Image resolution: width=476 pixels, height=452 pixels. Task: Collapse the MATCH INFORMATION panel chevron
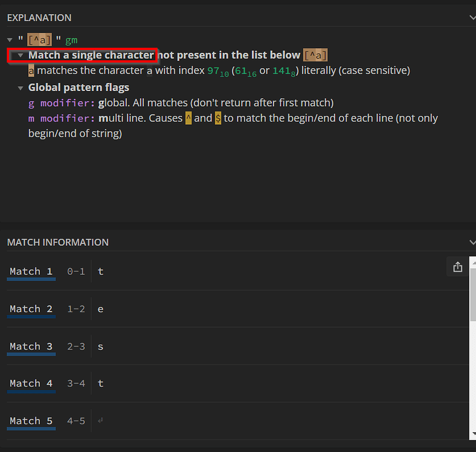(x=472, y=242)
